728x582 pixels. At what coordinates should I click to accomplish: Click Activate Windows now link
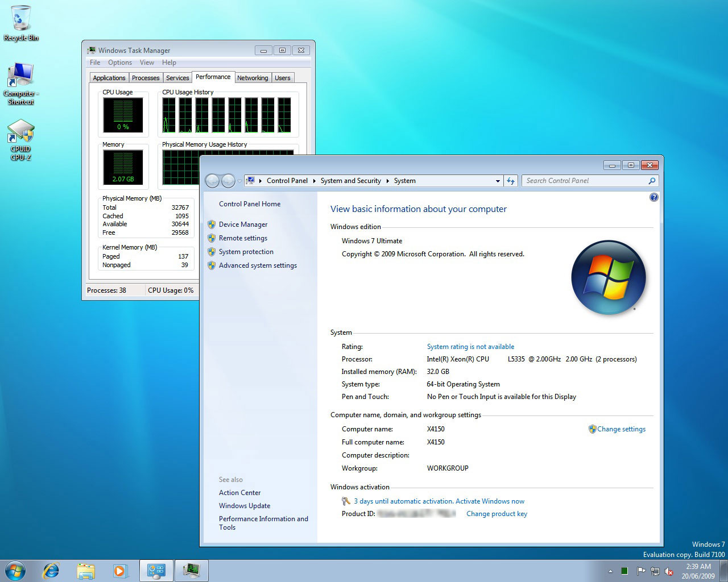(x=490, y=501)
